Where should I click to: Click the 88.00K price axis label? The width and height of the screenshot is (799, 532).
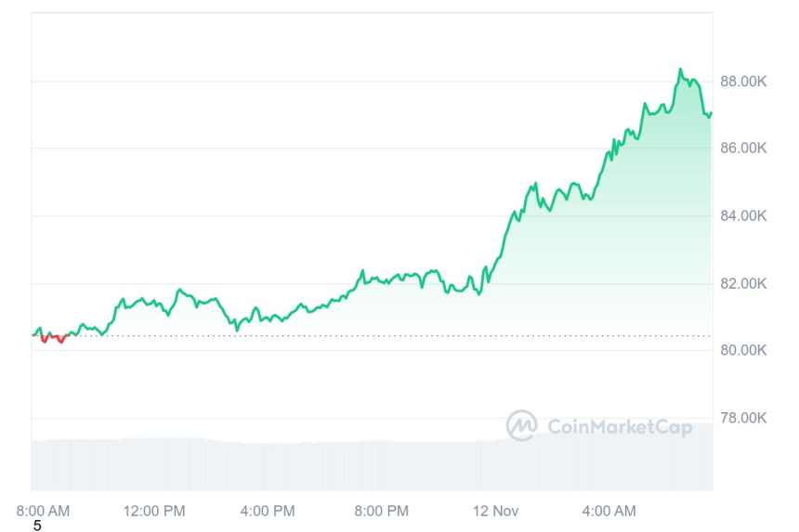743,82
